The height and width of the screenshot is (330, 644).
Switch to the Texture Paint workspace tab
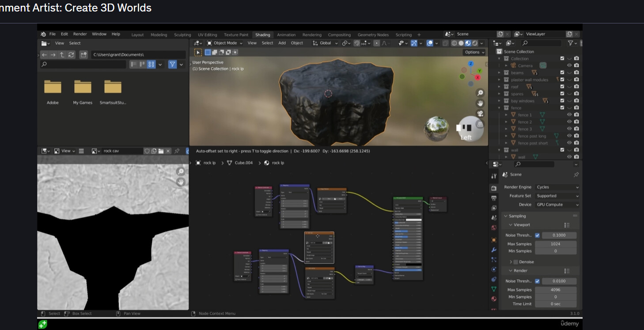pyautogui.click(x=236, y=35)
